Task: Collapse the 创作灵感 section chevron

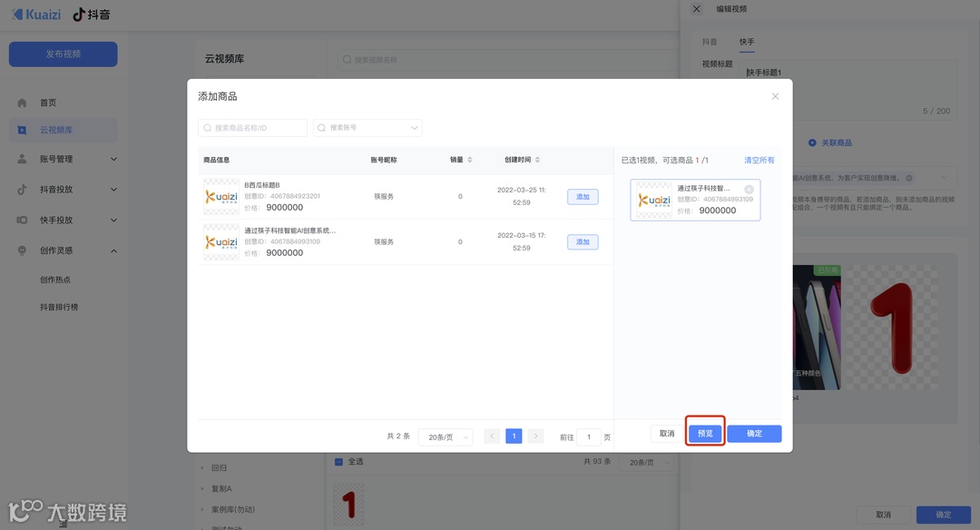Action: 113,250
